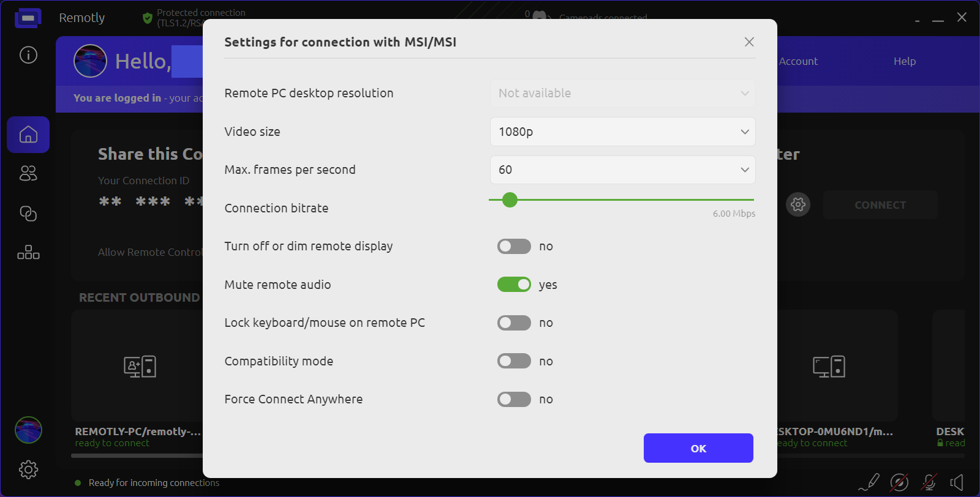Click the Connection bitrate slider handle
The image size is (980, 497).
coord(510,200)
